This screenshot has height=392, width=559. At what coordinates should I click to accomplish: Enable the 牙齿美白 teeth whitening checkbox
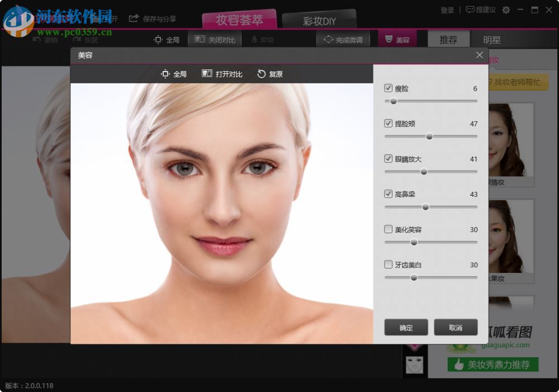click(x=388, y=264)
